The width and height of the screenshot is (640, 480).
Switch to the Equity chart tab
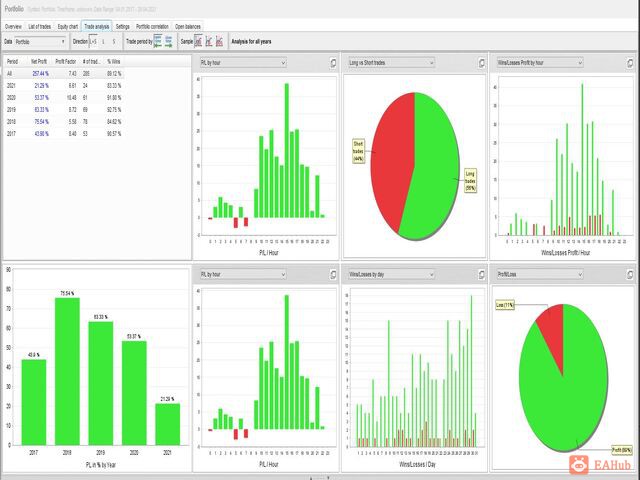coord(68,27)
